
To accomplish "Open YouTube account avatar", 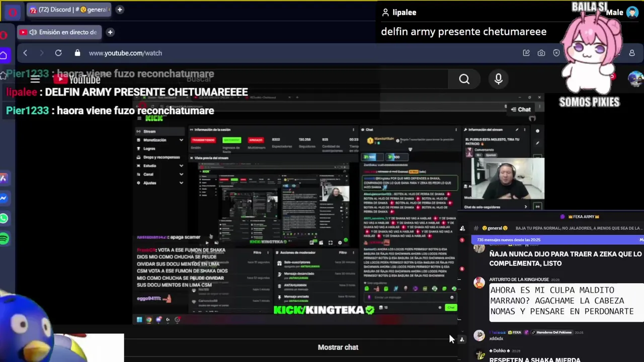I will [x=635, y=79].
